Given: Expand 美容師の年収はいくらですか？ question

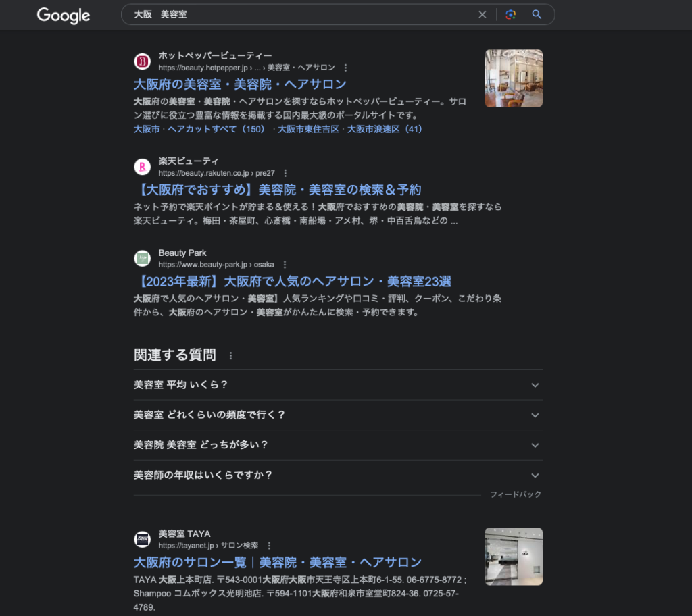Looking at the screenshot, I should (x=338, y=476).
